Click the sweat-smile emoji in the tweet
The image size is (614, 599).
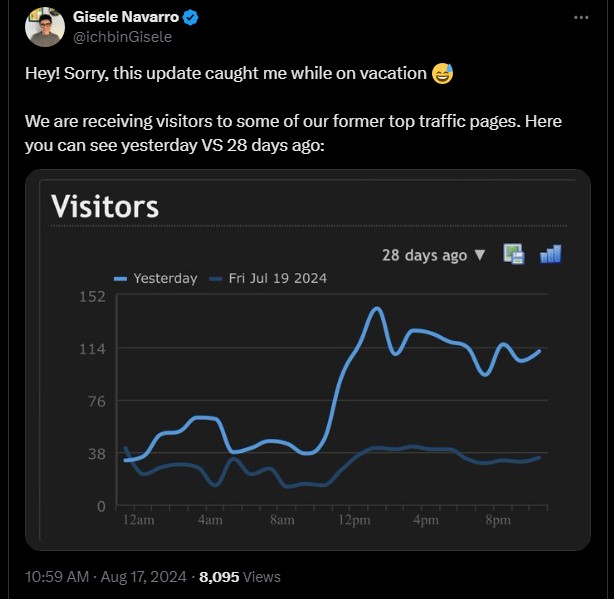(442, 73)
